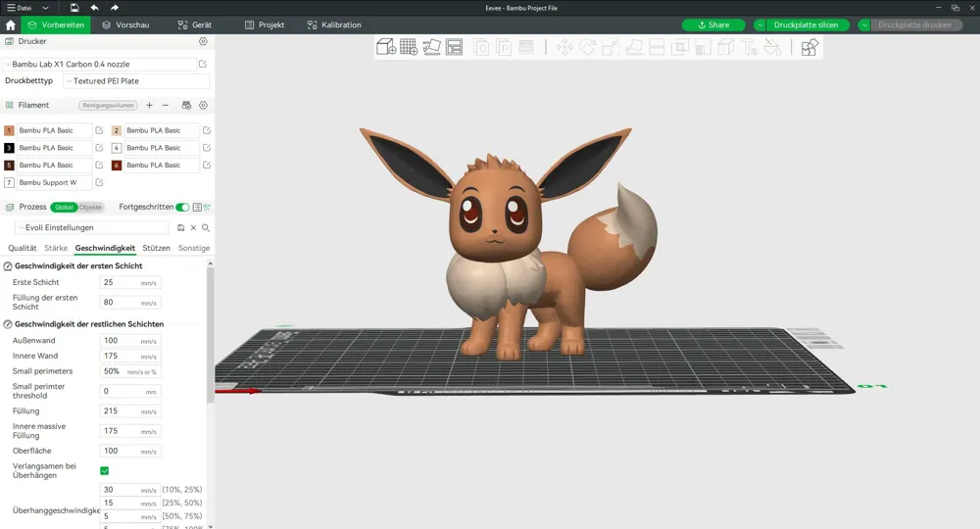Open the Kalibration tab
The height and width of the screenshot is (529, 980).
click(x=334, y=25)
